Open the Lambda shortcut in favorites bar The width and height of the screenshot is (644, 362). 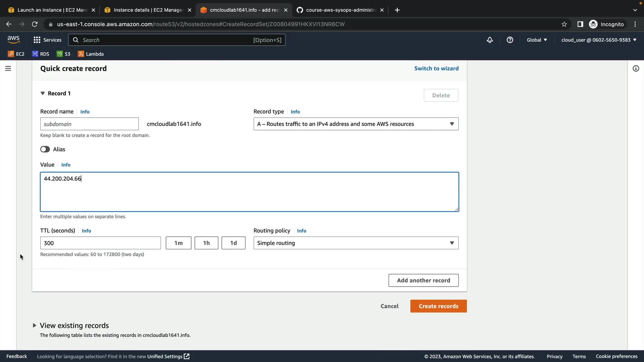91,54
